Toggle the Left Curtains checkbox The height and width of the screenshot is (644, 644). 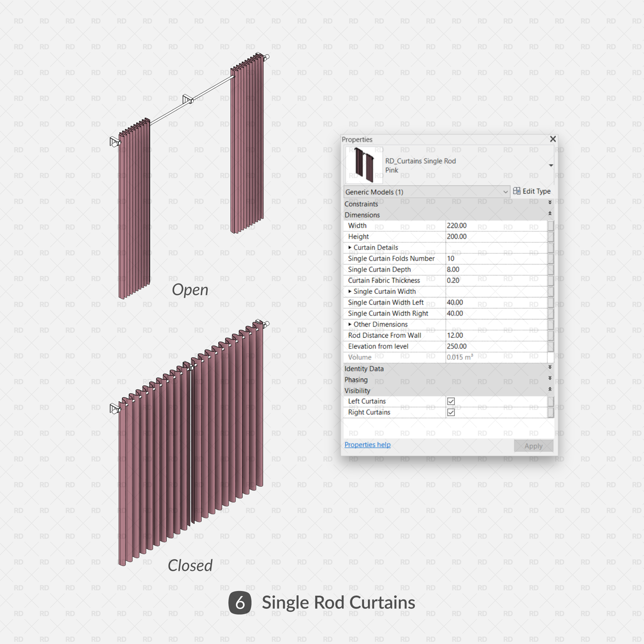pyautogui.click(x=451, y=401)
